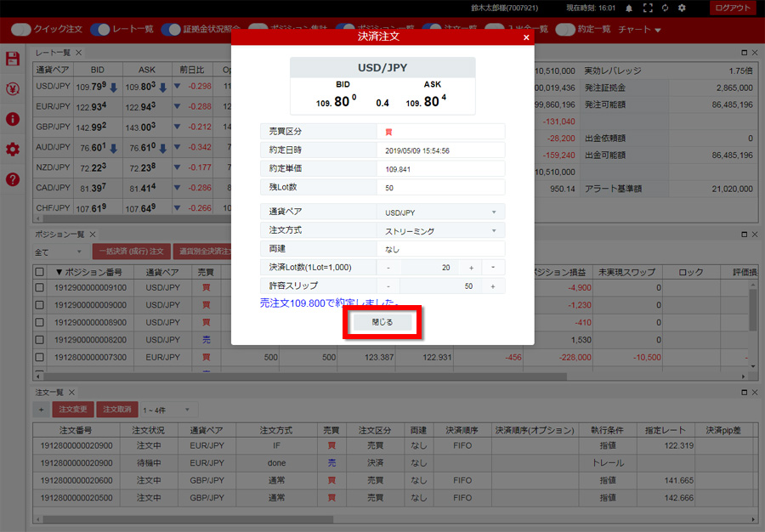
Task: Click the notification bell icon
Action: 629,8
